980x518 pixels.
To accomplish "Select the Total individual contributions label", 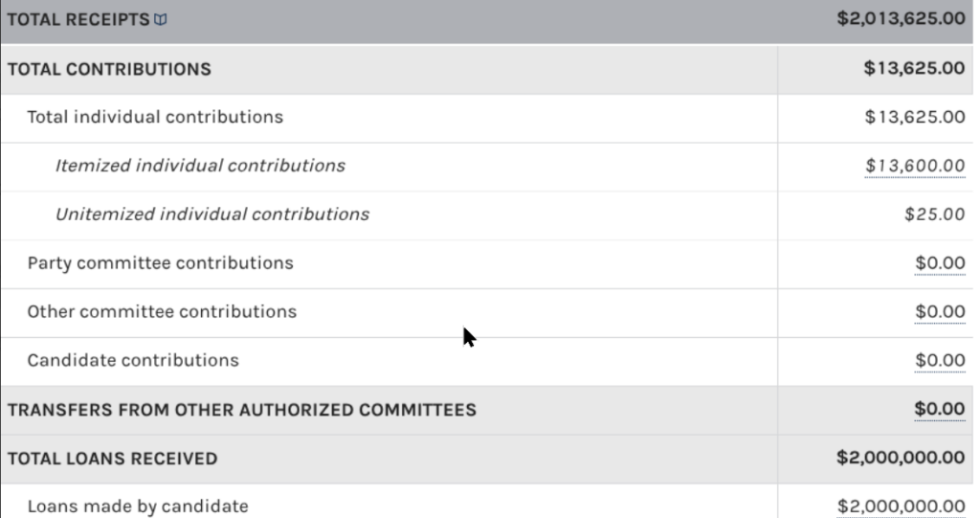I will pos(155,117).
